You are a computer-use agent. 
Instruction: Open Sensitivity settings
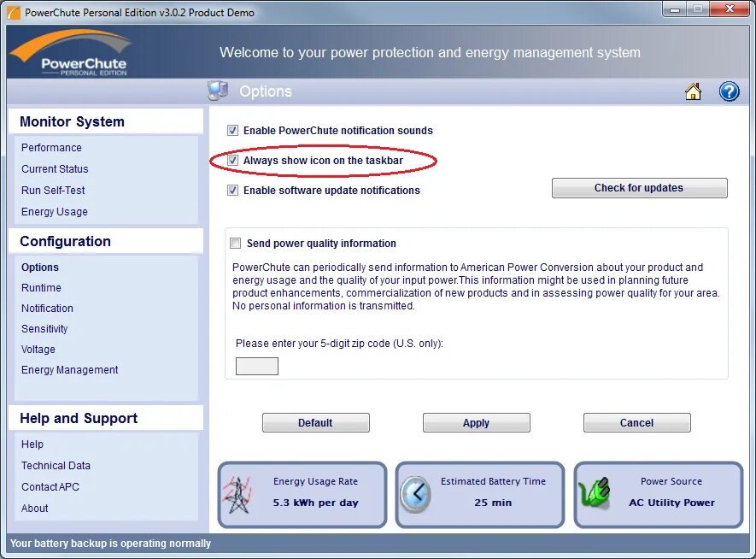pyautogui.click(x=44, y=328)
